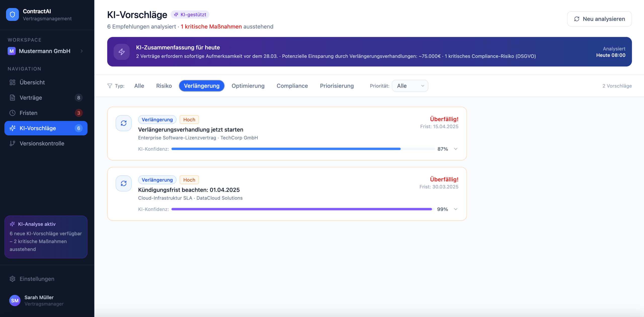
Task: Expand the 87% confidence suggestion chevron
Action: [456, 149]
